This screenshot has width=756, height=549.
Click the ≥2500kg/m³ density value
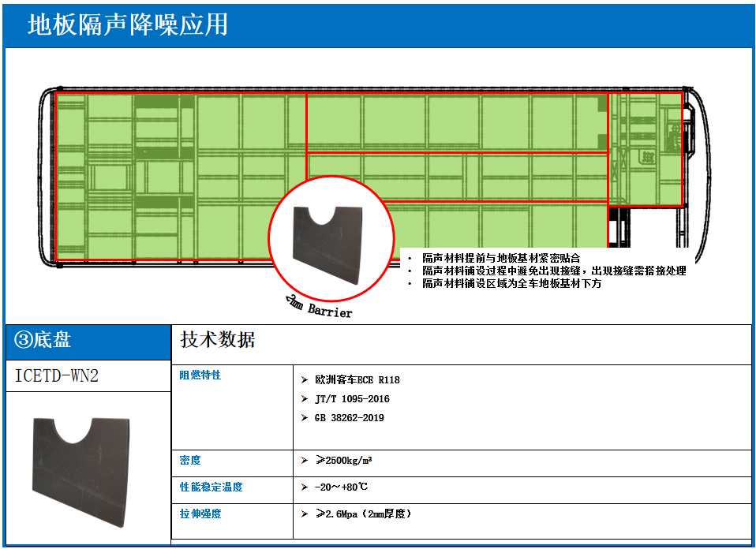click(x=344, y=461)
